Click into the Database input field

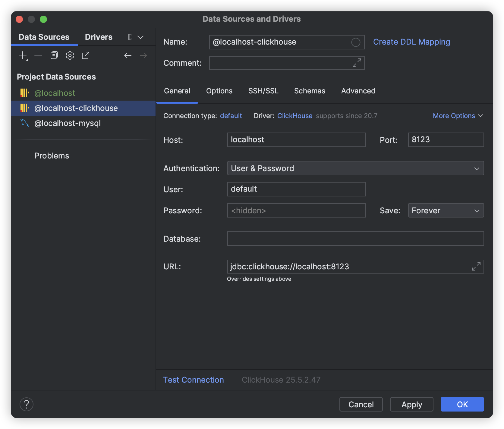click(x=355, y=239)
